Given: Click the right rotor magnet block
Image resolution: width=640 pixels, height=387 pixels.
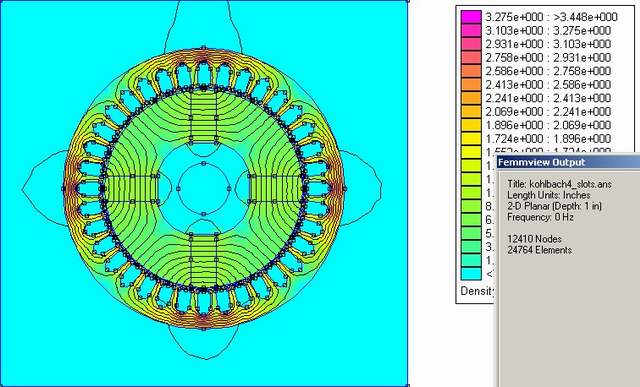Looking at the screenshot, I should [x=276, y=189].
